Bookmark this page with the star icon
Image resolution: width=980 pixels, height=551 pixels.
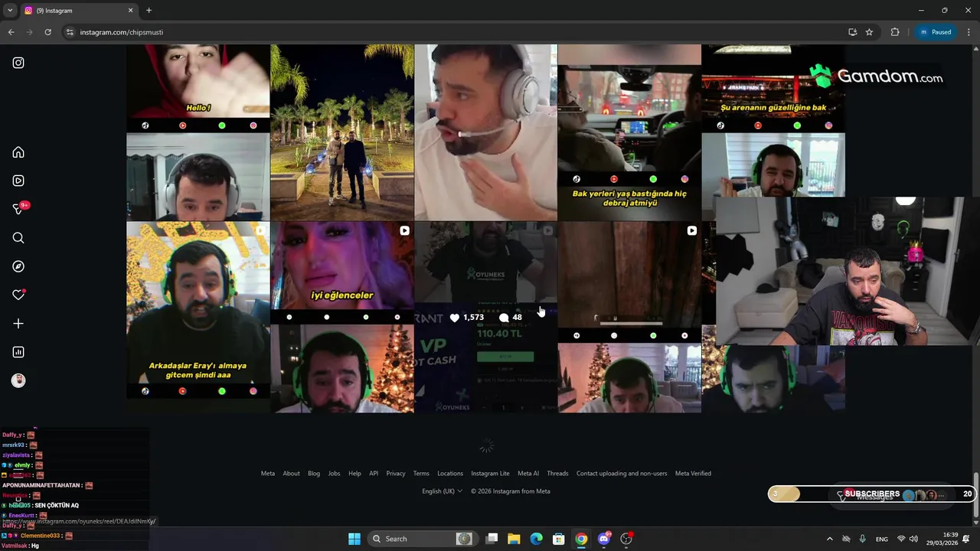coord(869,32)
